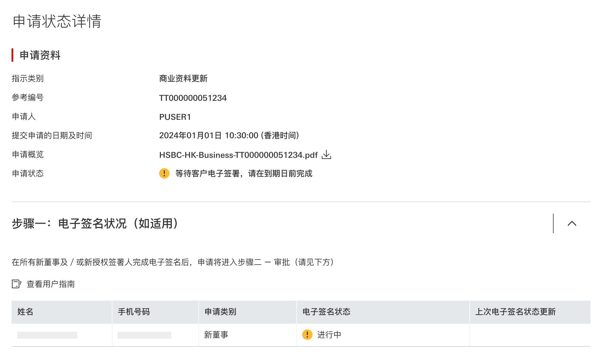Screen dimensions: 602x364
Task: Open the HSBC-HK-Business-TT000000051234.pdf file link
Action: click(x=238, y=155)
